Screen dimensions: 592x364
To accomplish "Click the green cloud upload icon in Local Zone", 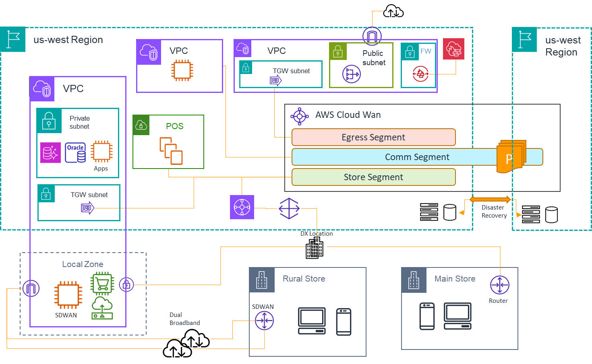I will pos(102,308).
